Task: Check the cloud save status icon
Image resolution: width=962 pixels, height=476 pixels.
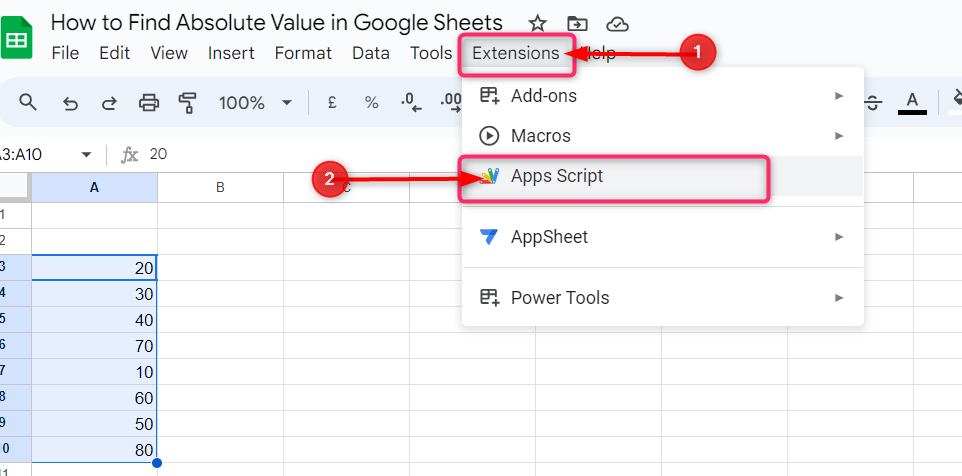Action: pos(618,23)
